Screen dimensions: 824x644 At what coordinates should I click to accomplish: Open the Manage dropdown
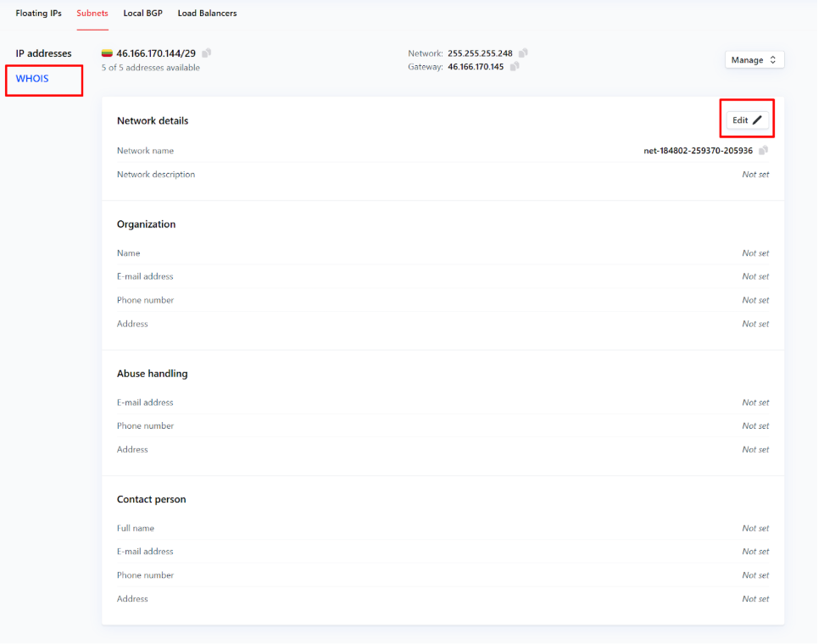pyautogui.click(x=754, y=60)
